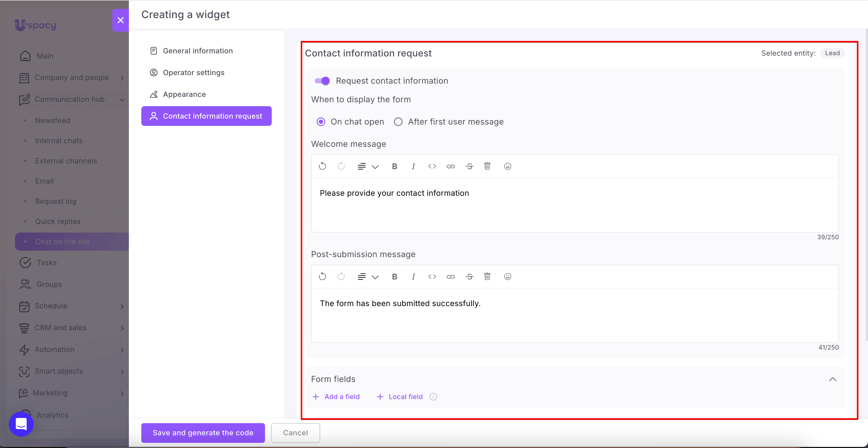
Task: Toggle bold in Welcome message editor
Action: 395,166
